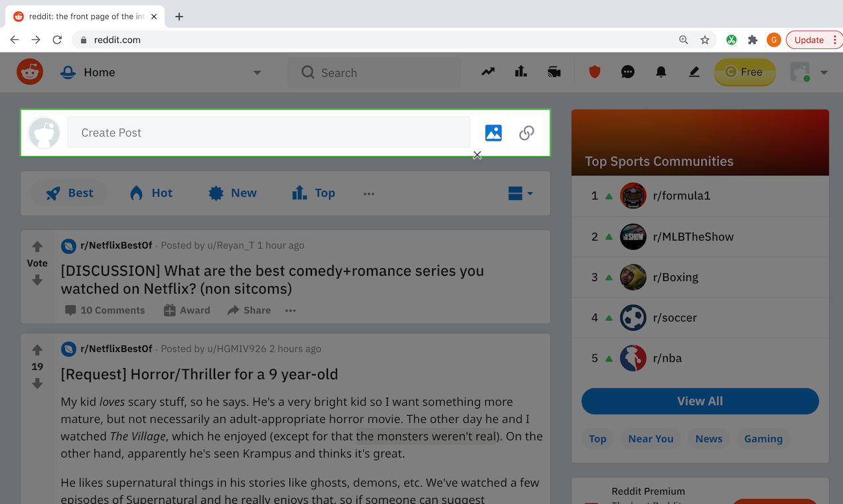This screenshot has height=504, width=843.
Task: Click the image post icon
Action: click(493, 133)
